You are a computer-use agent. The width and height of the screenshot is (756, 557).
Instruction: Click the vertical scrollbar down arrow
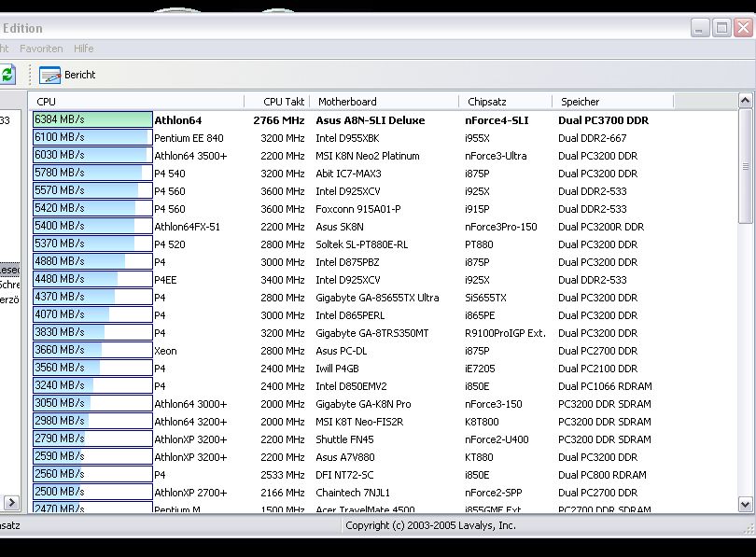point(745,505)
